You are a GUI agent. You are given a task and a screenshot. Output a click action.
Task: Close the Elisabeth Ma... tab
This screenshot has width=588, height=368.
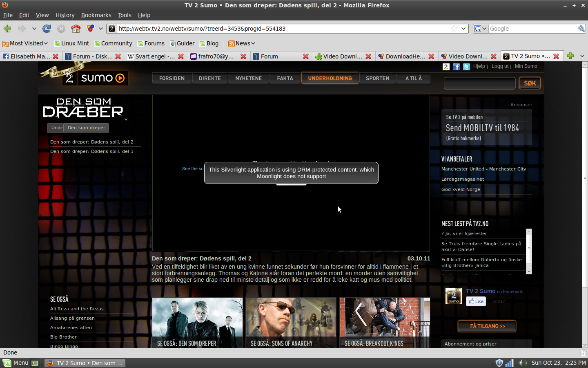[56, 56]
